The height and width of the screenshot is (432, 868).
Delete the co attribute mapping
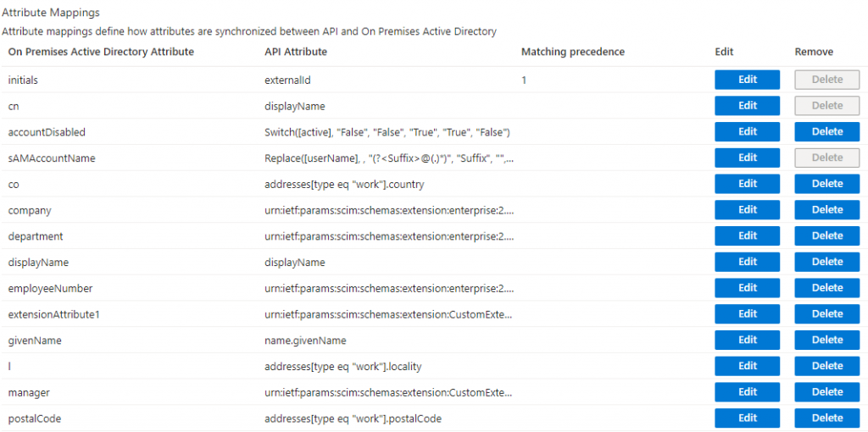[x=826, y=184]
